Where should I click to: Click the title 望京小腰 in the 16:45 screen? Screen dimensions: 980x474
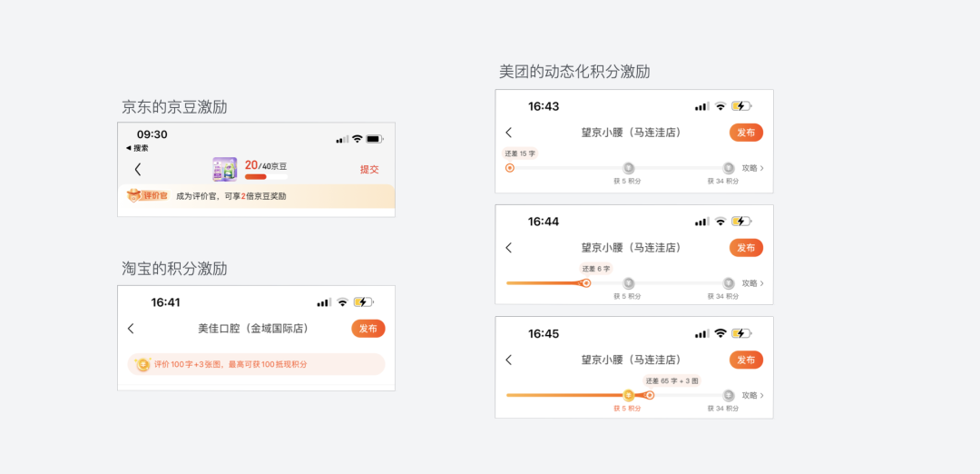tap(632, 360)
